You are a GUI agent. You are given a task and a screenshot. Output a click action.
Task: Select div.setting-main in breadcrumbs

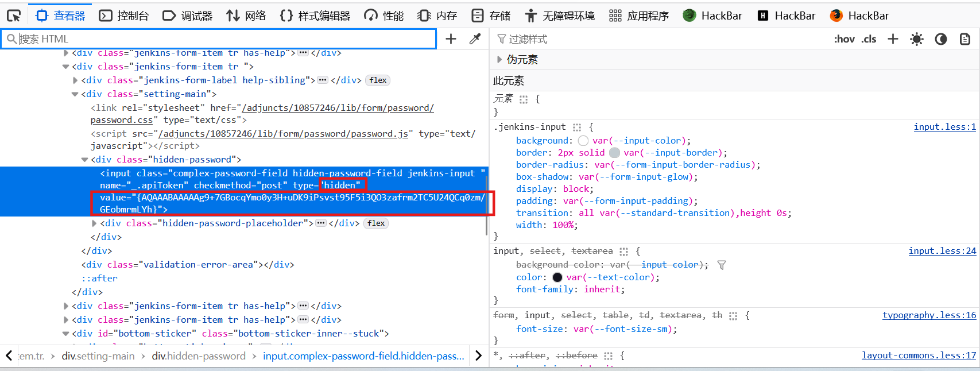click(98, 356)
